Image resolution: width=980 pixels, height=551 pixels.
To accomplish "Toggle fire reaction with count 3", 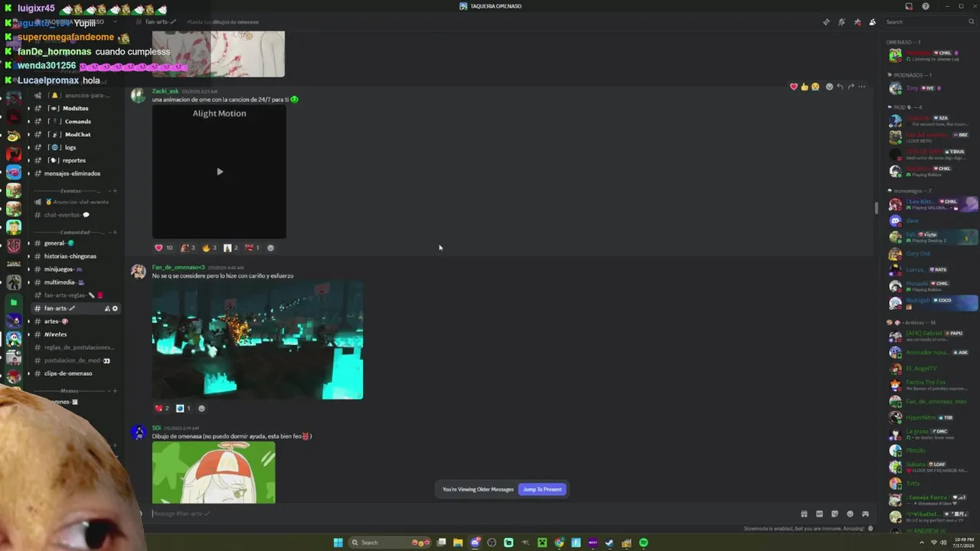I will 209,248.
